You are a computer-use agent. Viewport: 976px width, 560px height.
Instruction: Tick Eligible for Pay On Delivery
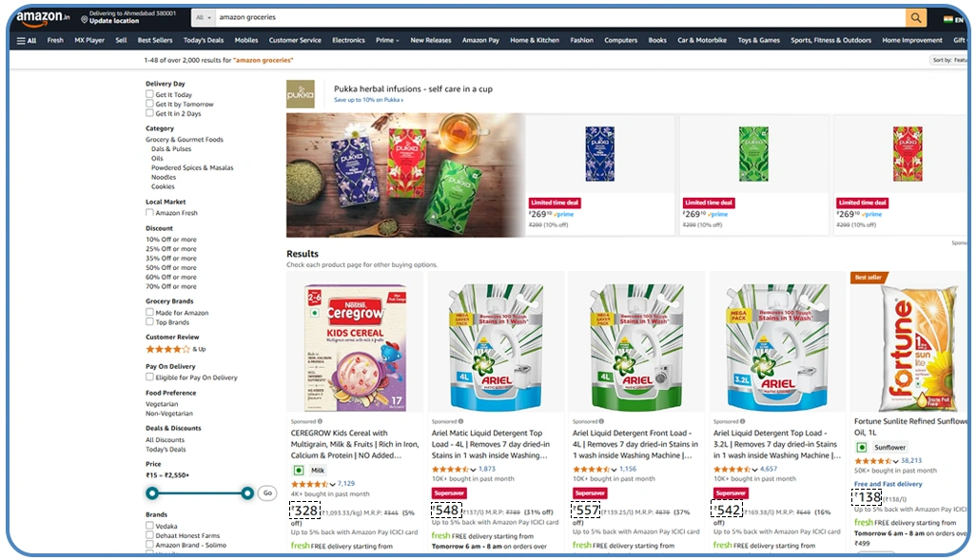[149, 377]
